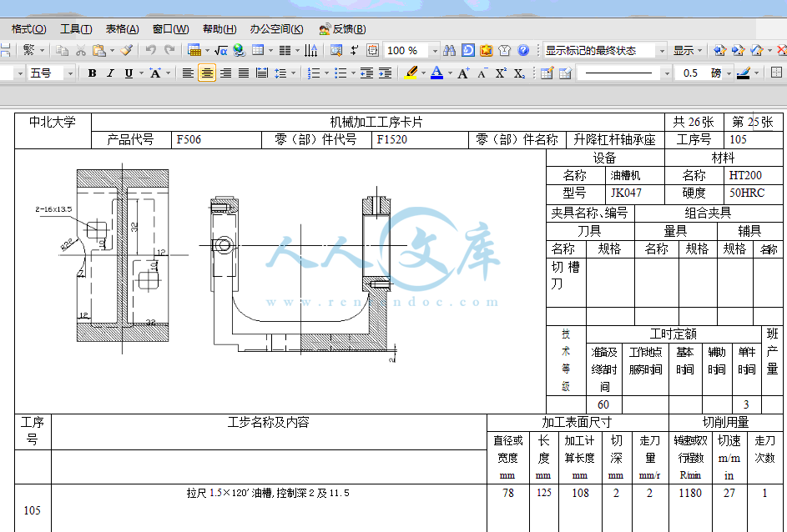787x532 pixels.
Task: Open the 表格(A) menu
Action: [x=122, y=29]
